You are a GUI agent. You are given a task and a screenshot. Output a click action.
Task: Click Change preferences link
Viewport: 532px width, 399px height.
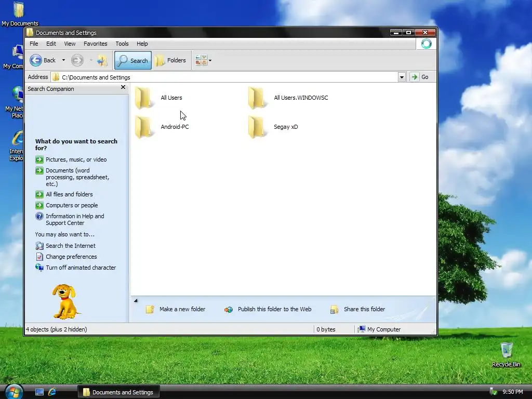click(x=71, y=257)
